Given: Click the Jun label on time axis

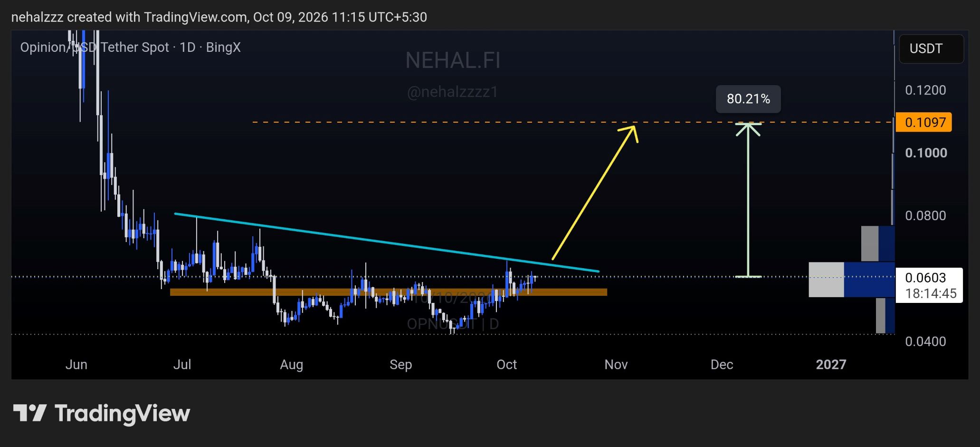Looking at the screenshot, I should [x=76, y=365].
